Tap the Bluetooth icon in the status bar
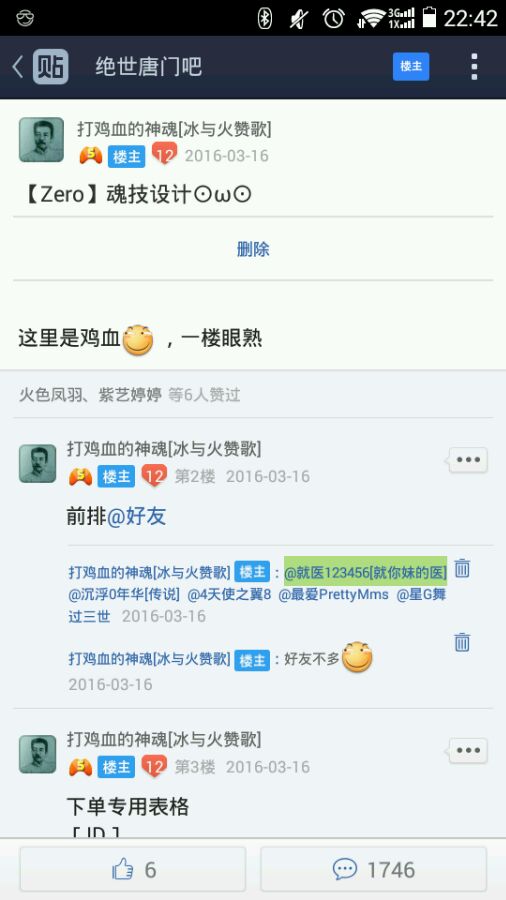506x900 pixels. point(264,18)
